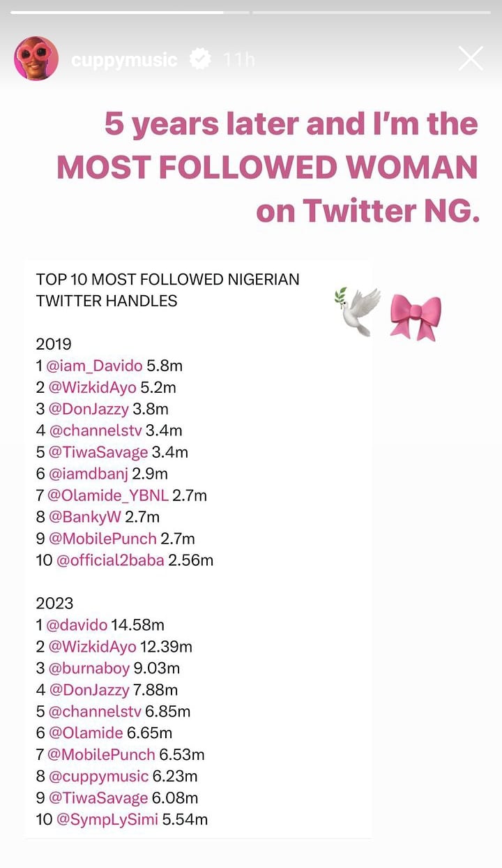502x868 pixels.
Task: Tap the 11h story timestamp
Action: (x=239, y=60)
